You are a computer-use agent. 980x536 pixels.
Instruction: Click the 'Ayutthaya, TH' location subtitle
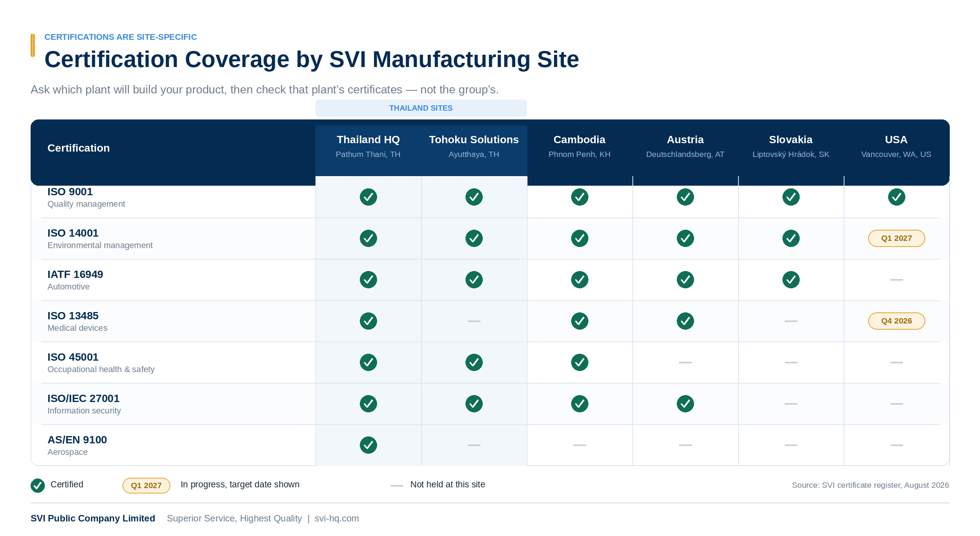(x=474, y=155)
